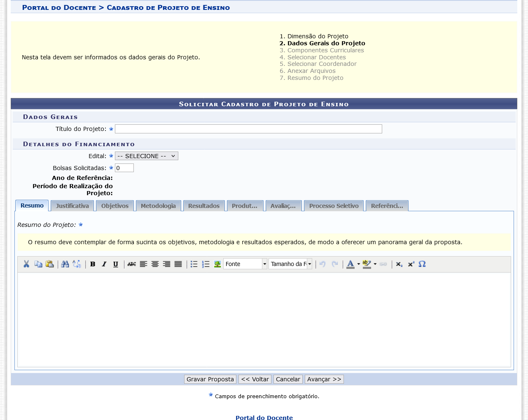This screenshot has height=420, width=528.
Task: Open the Edital SELECIONE dropdown
Action: [147, 156]
